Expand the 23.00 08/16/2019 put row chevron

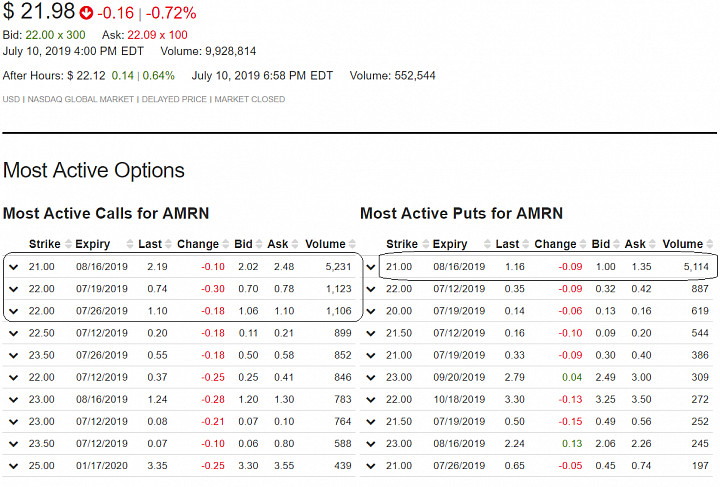[371, 444]
